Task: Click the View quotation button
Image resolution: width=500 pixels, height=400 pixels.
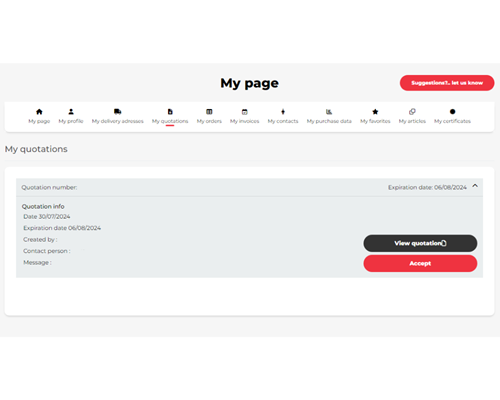Action: click(420, 243)
